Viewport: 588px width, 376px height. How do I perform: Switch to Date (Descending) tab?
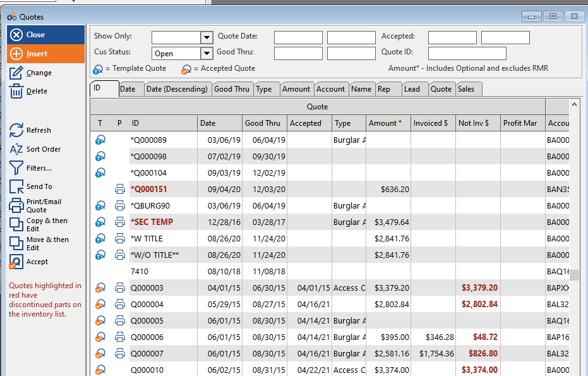click(x=177, y=89)
